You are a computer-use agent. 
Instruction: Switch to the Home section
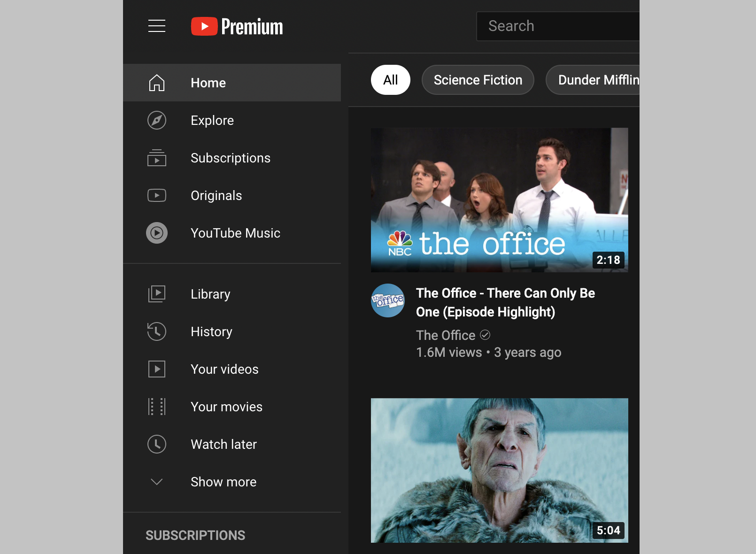click(x=208, y=83)
